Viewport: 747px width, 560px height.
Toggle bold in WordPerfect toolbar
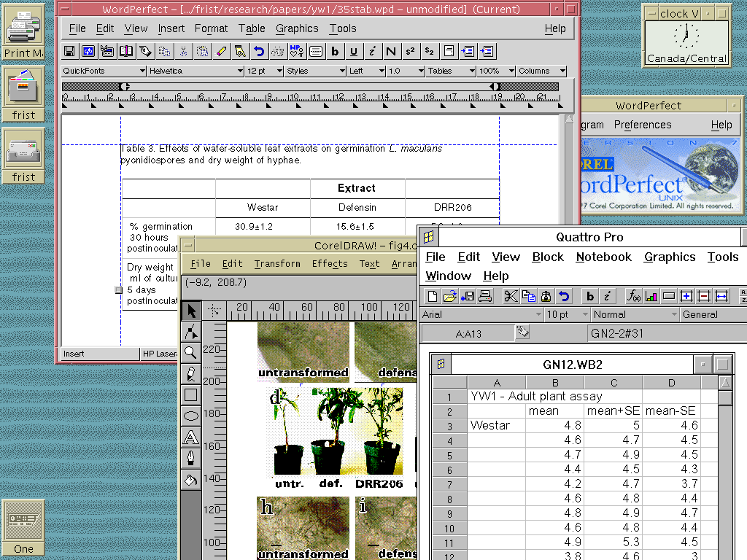click(x=334, y=52)
